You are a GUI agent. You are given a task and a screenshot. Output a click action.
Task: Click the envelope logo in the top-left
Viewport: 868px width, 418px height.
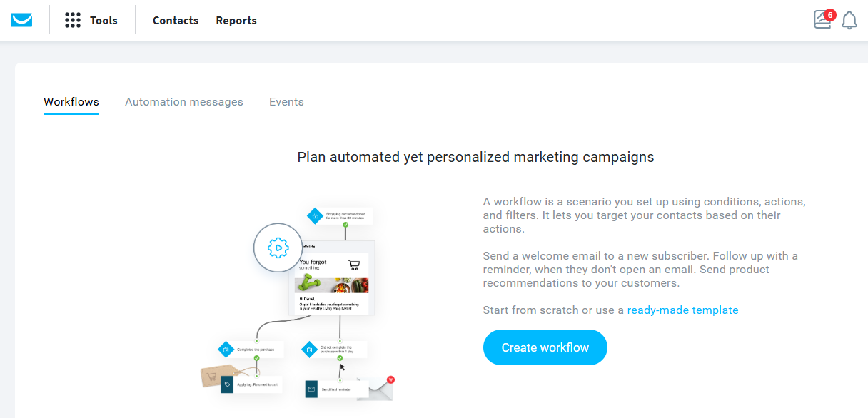tap(21, 19)
